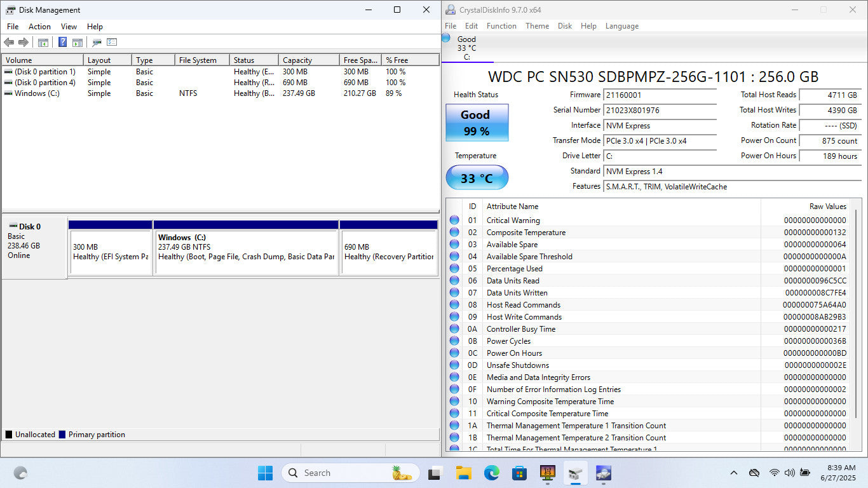This screenshot has width=868, height=488.
Task: Select the Windows (C:) volume row
Action: (x=220, y=93)
